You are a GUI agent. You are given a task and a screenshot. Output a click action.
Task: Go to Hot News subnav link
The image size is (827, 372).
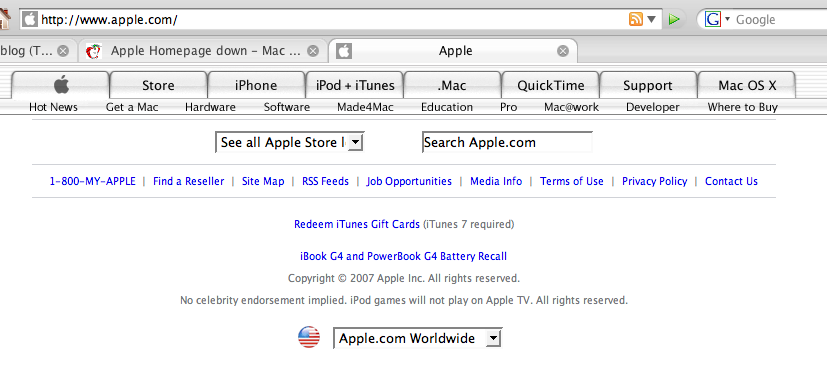click(x=53, y=107)
